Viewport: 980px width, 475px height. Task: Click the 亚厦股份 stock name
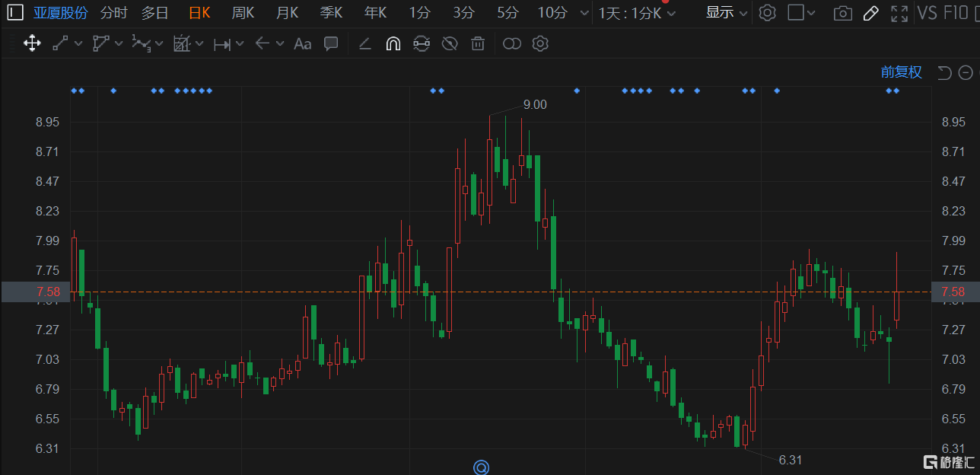point(60,13)
